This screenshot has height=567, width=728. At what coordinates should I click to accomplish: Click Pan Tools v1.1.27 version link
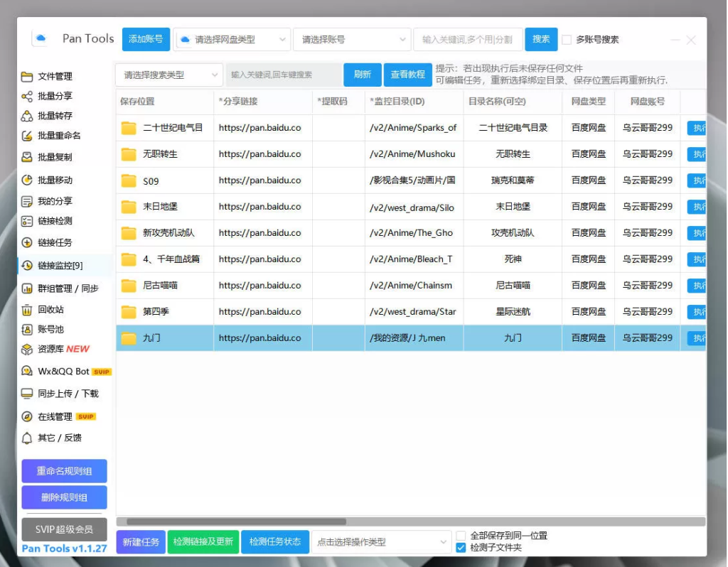click(64, 549)
